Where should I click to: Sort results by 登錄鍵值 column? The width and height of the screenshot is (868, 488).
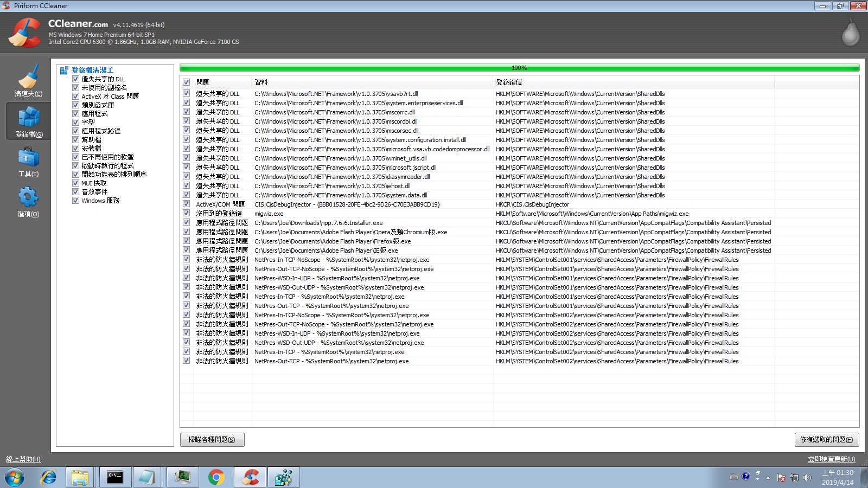click(x=634, y=82)
